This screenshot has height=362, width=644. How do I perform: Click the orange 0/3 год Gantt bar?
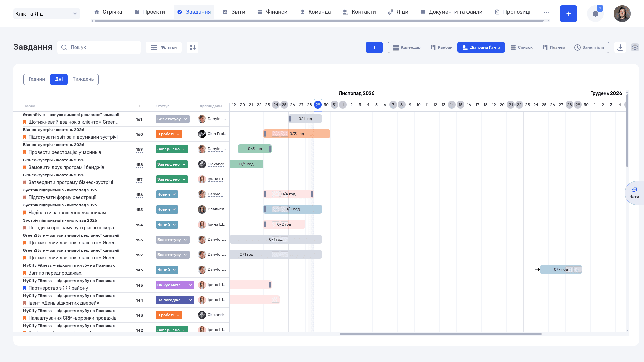[297, 134]
